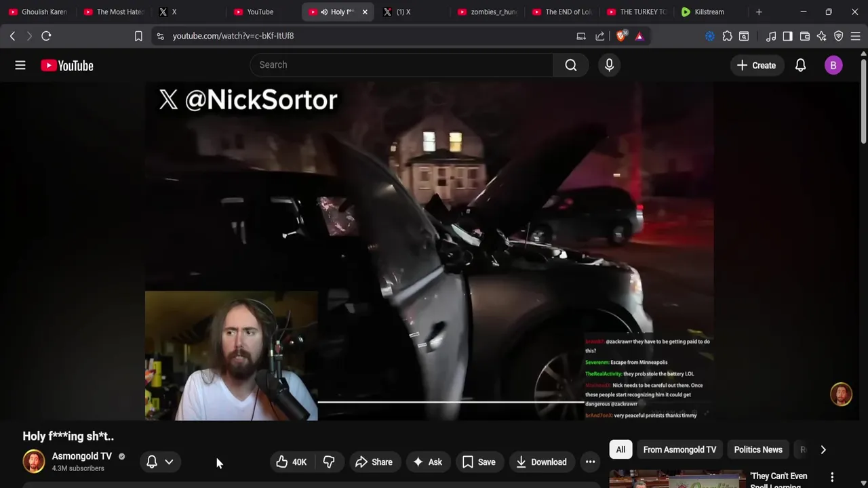Open more actions three-dot menu under video
Image resolution: width=868 pixels, height=488 pixels.
coord(590,462)
